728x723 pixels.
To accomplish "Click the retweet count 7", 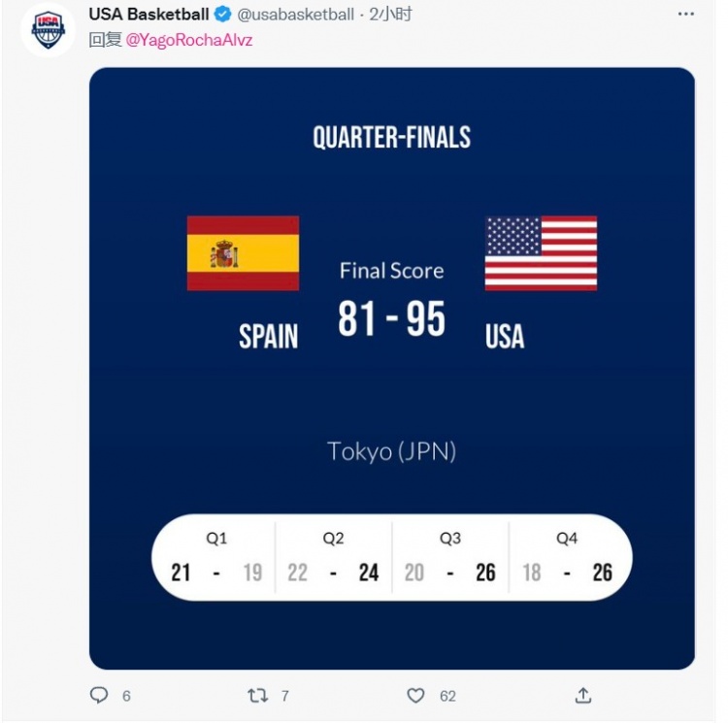I will (285, 696).
